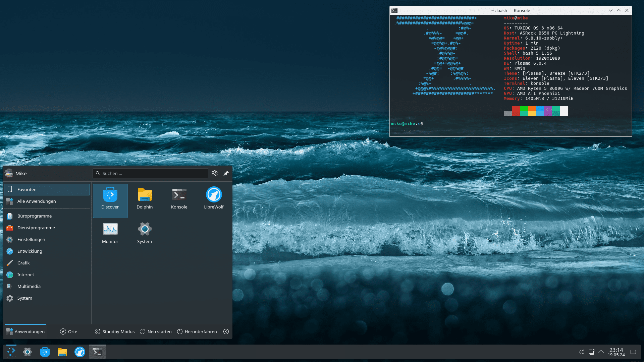
Task: Click the Konsole window title bar icon
Action: click(394, 10)
